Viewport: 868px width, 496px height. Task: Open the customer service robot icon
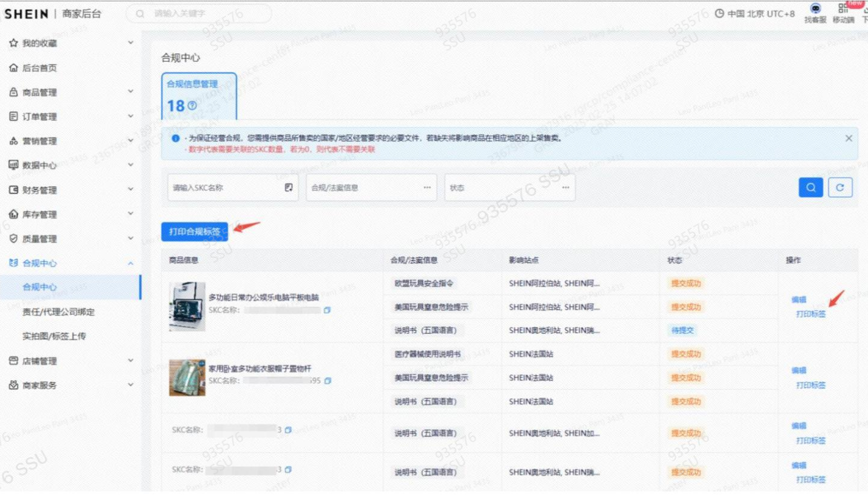[816, 8]
